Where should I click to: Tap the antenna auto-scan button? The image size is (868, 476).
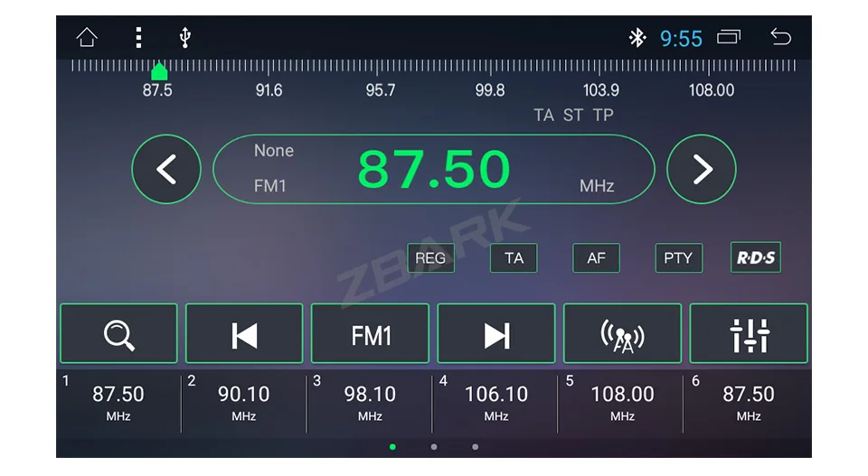point(622,333)
